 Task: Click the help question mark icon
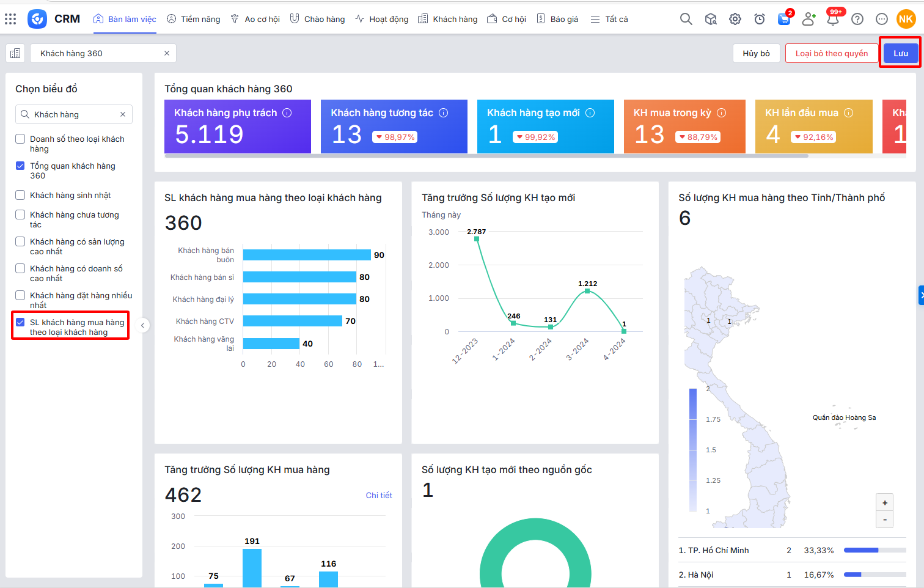857,19
